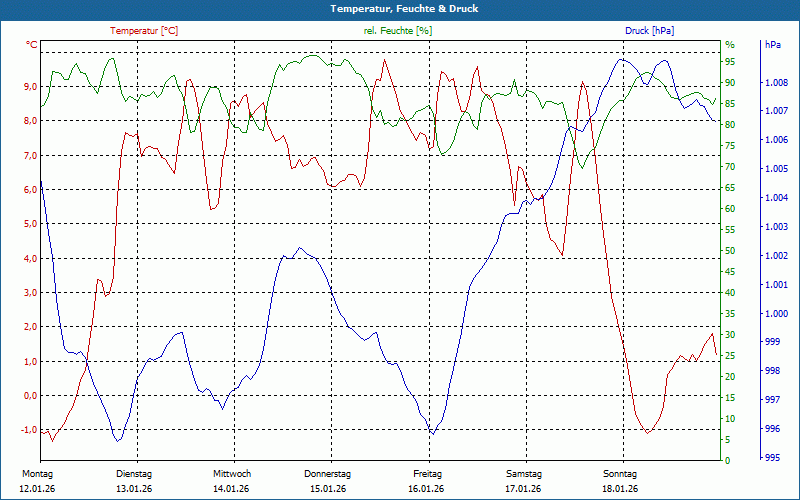
Task: Select the Druck [hPa] legend label
Action: click(x=649, y=31)
